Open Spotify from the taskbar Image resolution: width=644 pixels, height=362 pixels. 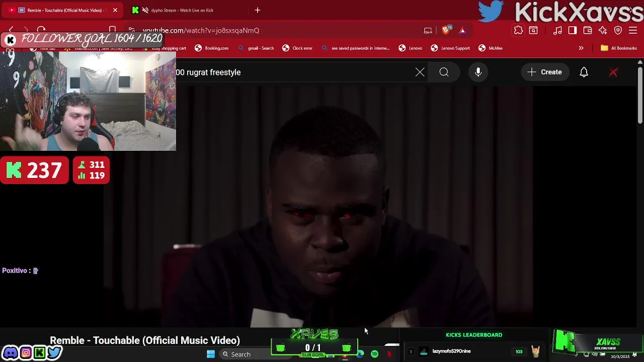(375, 354)
